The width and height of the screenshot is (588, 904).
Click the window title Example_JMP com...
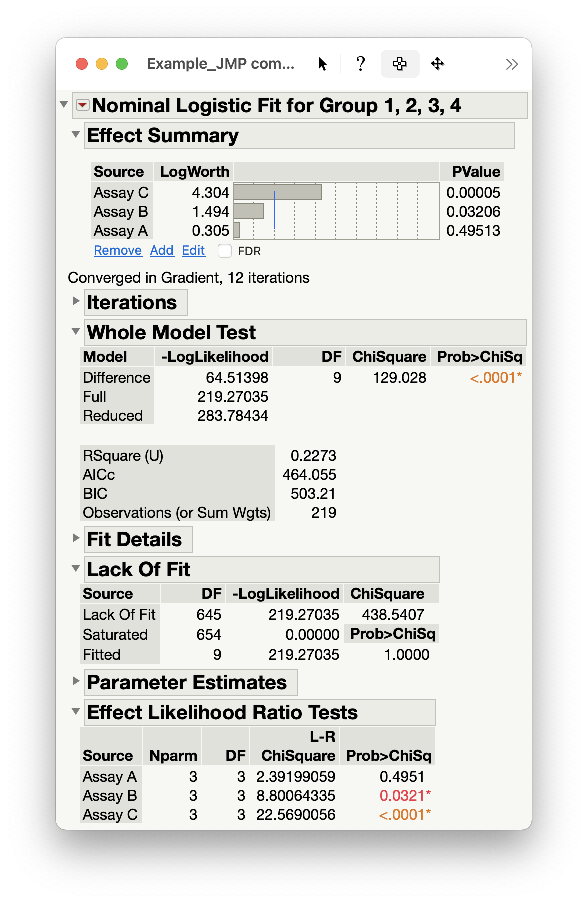[220, 64]
